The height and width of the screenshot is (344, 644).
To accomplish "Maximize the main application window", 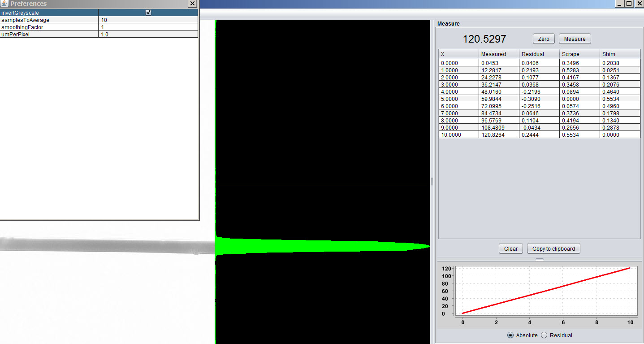I will tap(629, 4).
